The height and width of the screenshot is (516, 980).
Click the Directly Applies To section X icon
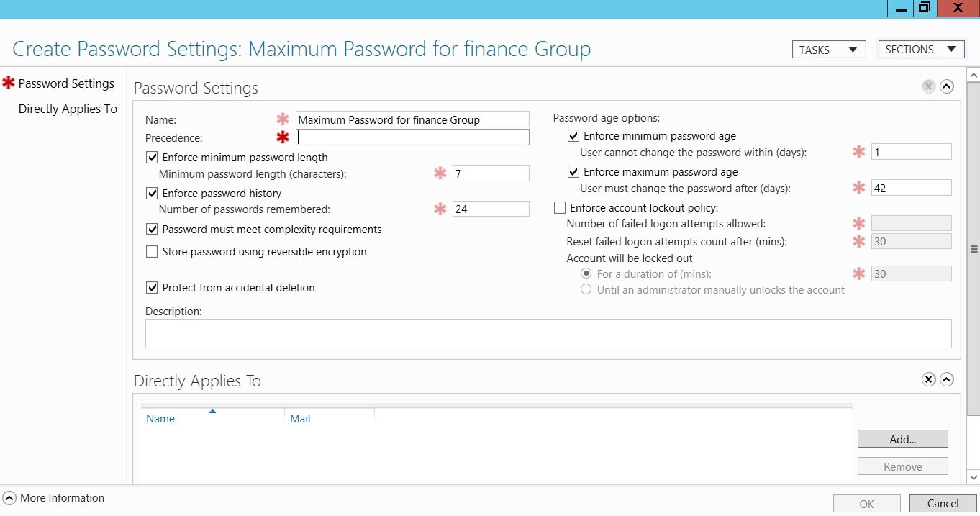[928, 379]
